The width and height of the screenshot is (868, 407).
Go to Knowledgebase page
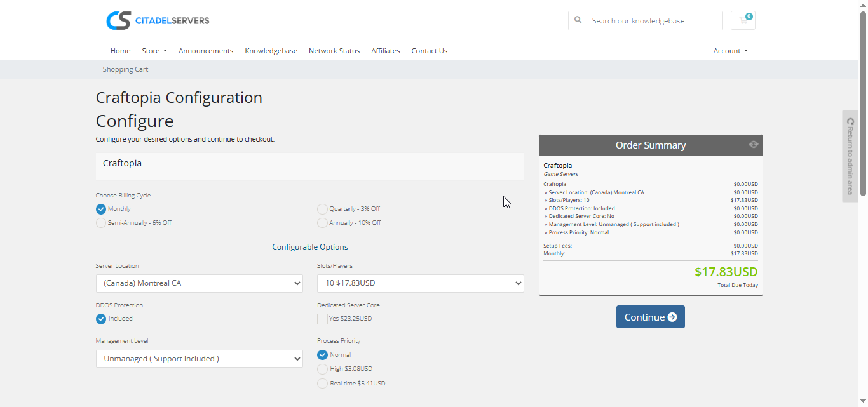click(x=271, y=51)
